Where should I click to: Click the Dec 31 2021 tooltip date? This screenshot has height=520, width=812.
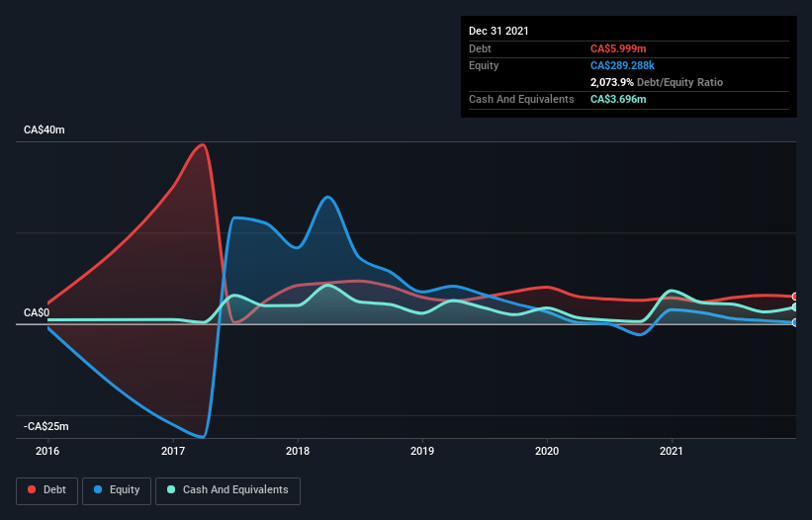coord(498,31)
